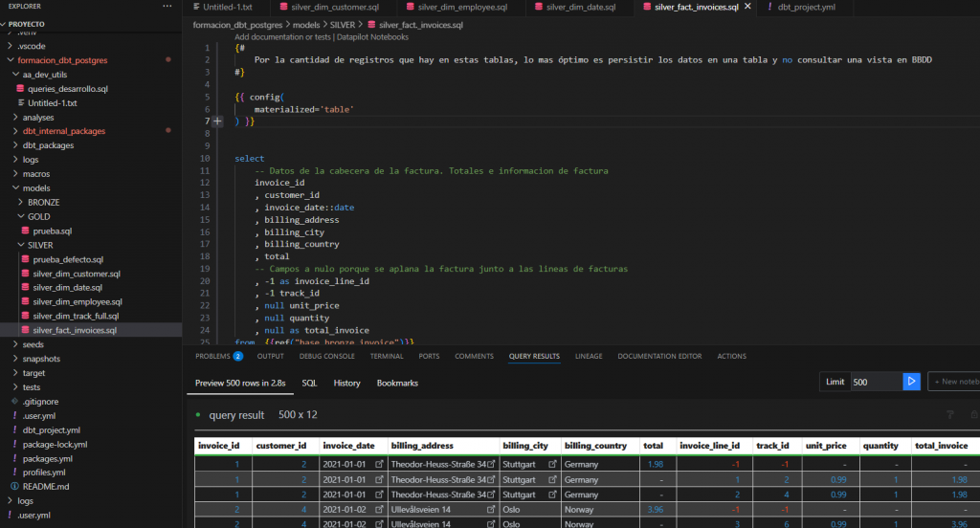Open the TERMINAL panel tab
The height and width of the screenshot is (528, 980).
tap(387, 356)
